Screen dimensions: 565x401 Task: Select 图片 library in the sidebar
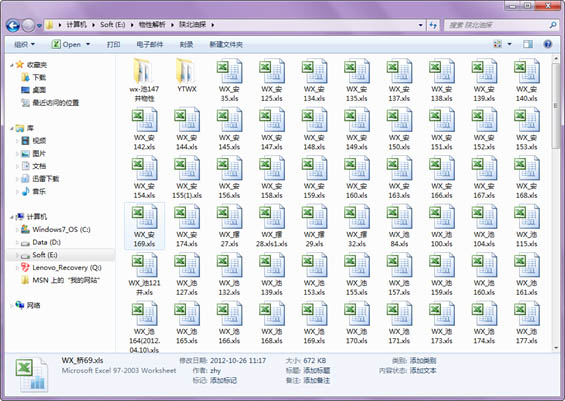pyautogui.click(x=34, y=153)
